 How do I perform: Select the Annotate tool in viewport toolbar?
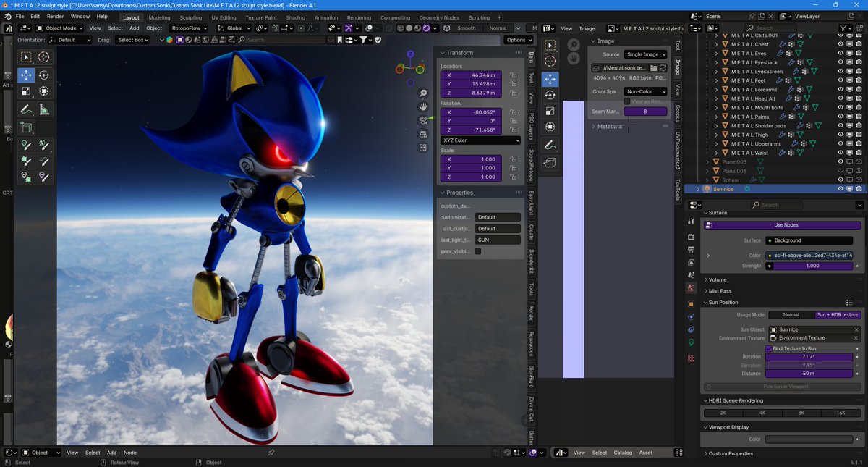click(x=26, y=110)
